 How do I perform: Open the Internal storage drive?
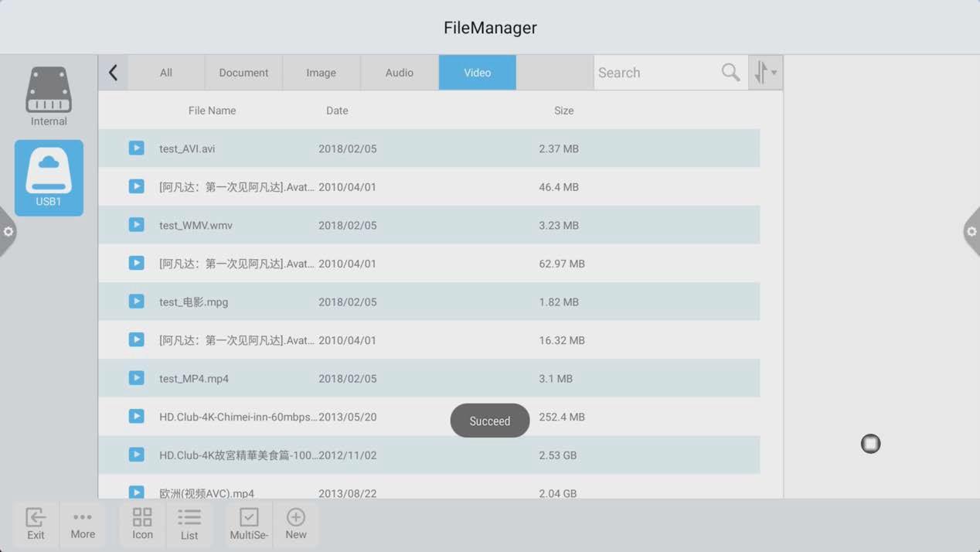coord(49,96)
